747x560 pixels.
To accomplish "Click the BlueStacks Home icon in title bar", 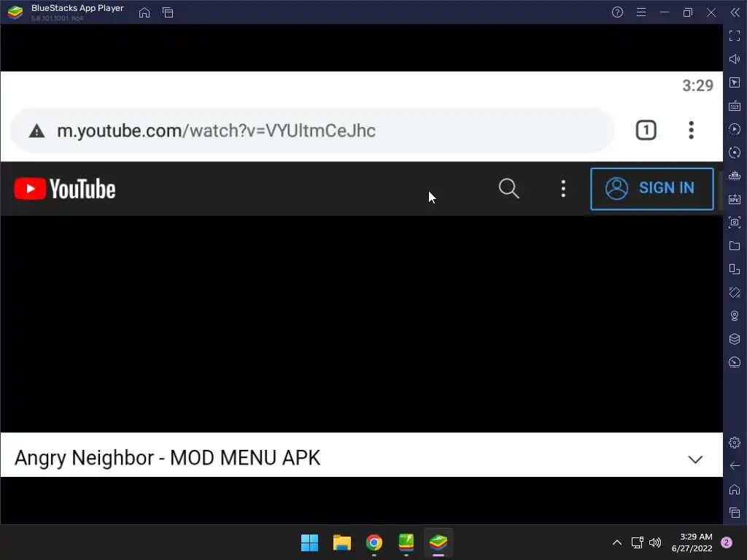I will coord(144,12).
